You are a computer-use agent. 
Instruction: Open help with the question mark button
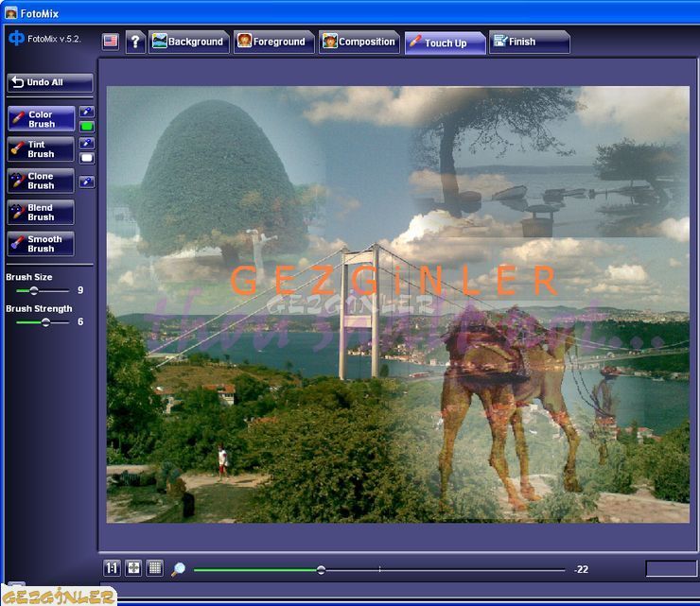pos(135,42)
